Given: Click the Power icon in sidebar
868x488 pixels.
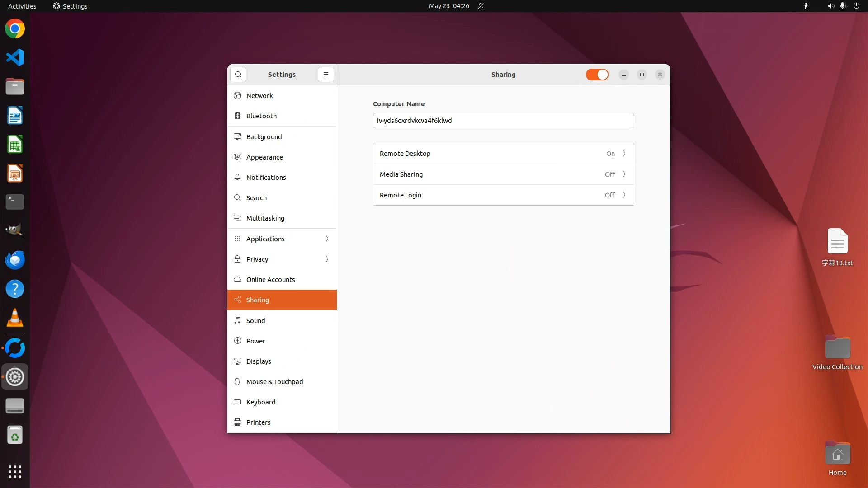Looking at the screenshot, I should [x=237, y=341].
